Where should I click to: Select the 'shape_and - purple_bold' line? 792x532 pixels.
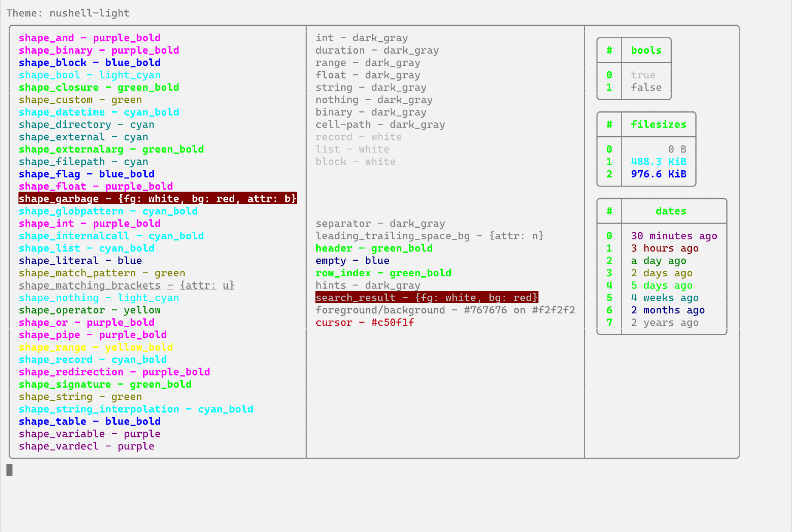pos(90,38)
